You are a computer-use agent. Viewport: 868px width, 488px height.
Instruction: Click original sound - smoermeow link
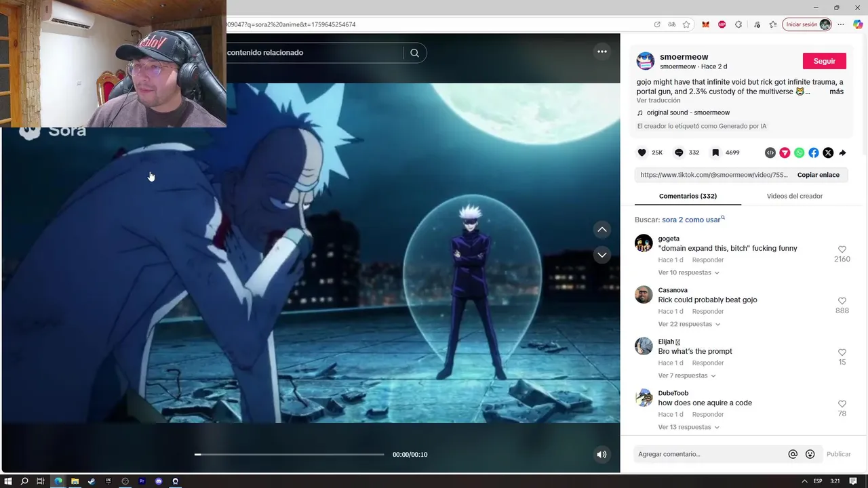point(688,113)
